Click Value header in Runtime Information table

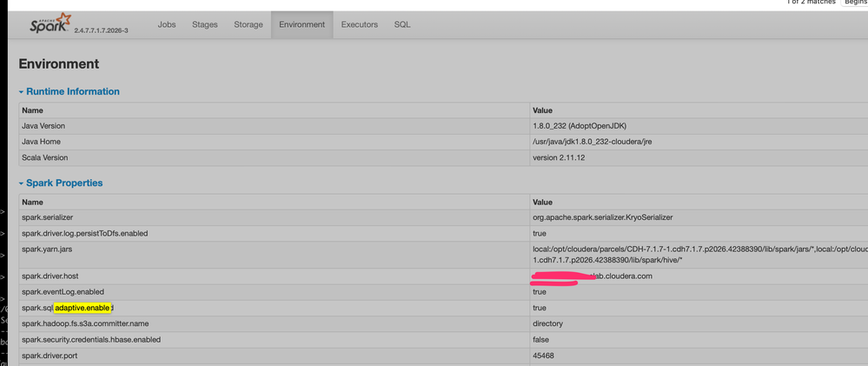(x=542, y=110)
